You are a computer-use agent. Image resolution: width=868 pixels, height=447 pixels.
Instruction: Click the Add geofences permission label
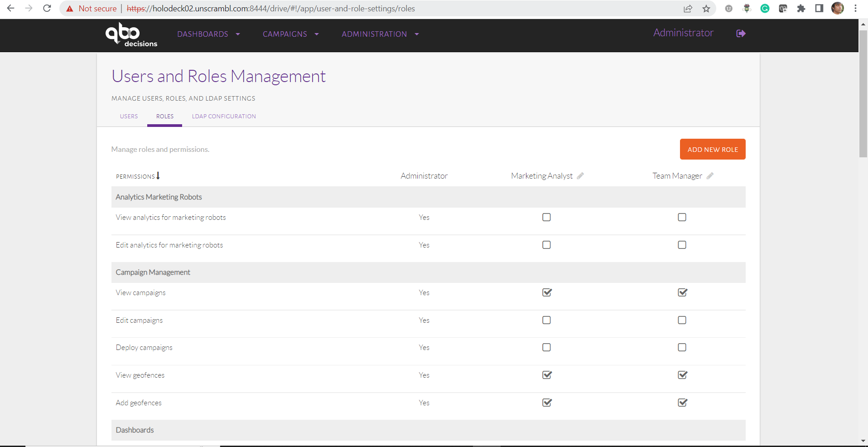click(x=139, y=403)
